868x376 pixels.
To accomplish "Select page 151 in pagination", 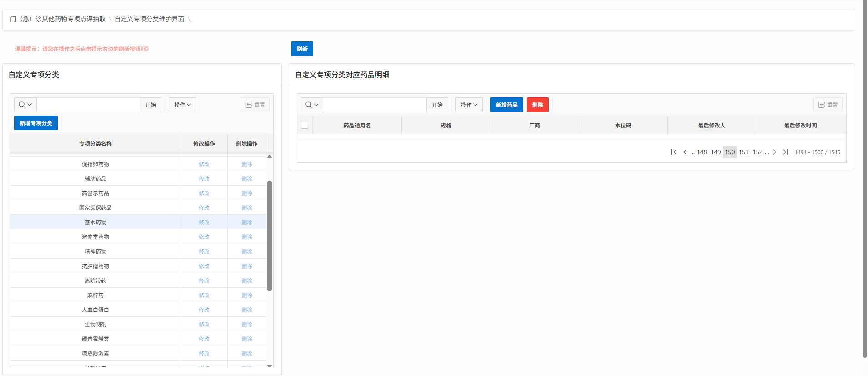I will pos(743,152).
